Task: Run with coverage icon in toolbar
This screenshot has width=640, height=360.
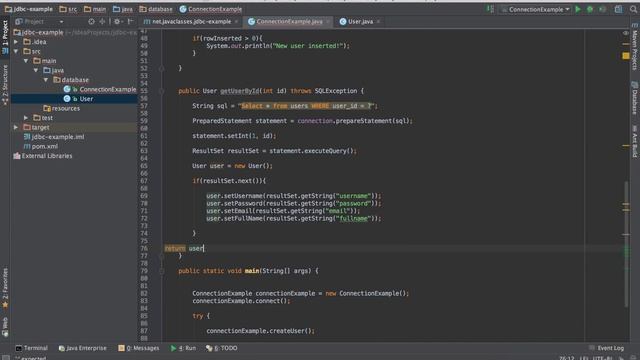Action: (602, 9)
